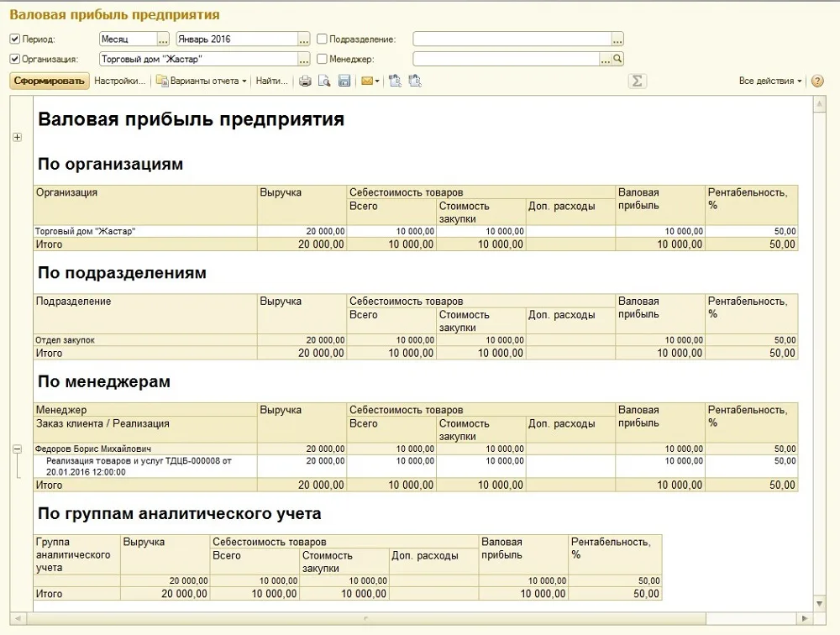Viewport: 840px width, 635px height.
Task: Click the vertical scrollbar down arrow
Action: (x=819, y=603)
